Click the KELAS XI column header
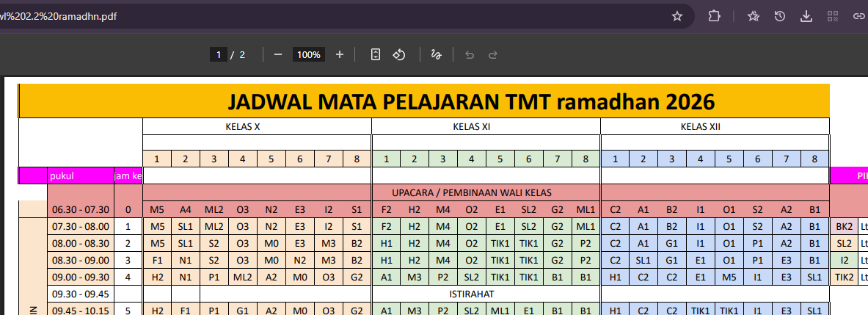 [486, 126]
